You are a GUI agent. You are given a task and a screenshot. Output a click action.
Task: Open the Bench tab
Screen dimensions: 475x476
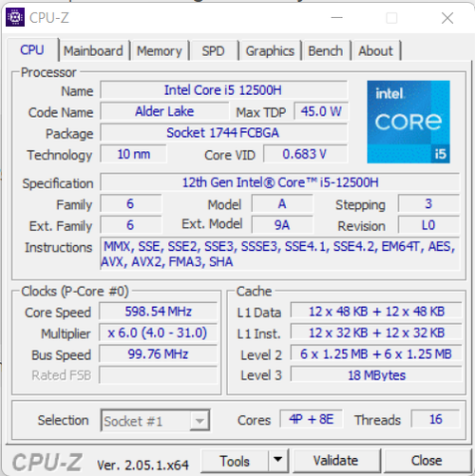coord(326,51)
